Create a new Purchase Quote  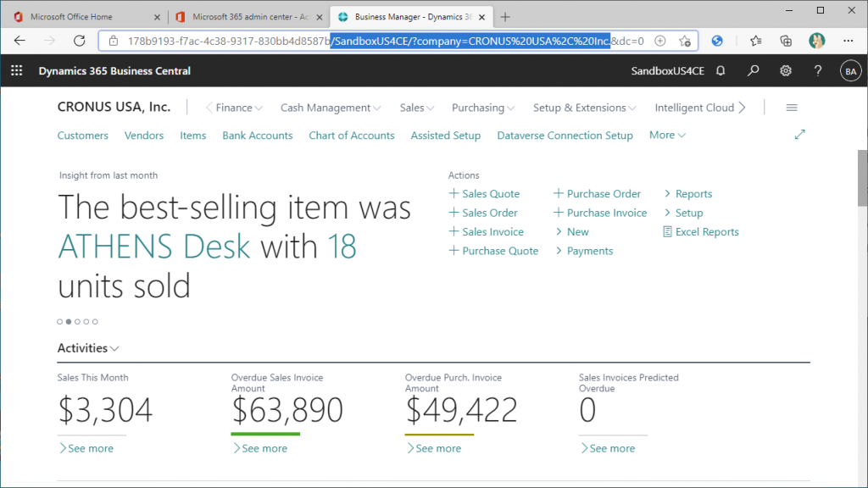tap(493, 251)
